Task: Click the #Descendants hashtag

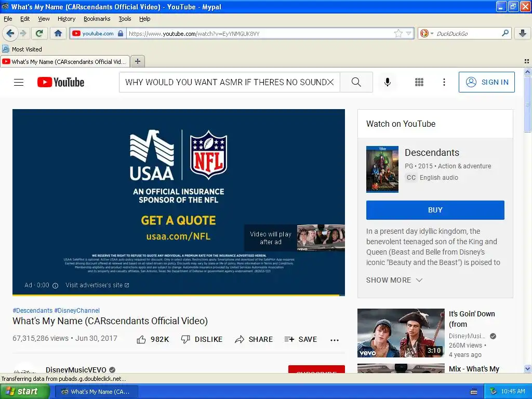Action: point(33,311)
